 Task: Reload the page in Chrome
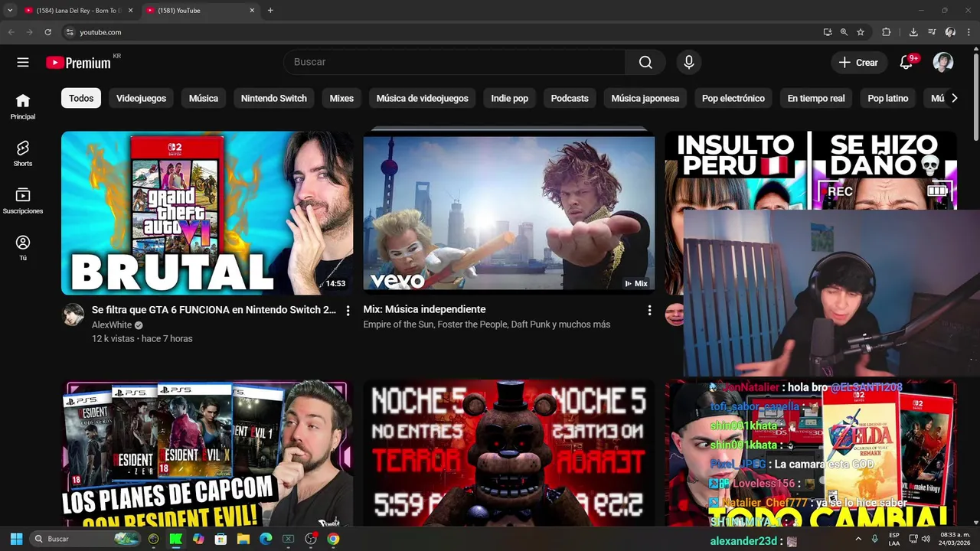tap(47, 32)
